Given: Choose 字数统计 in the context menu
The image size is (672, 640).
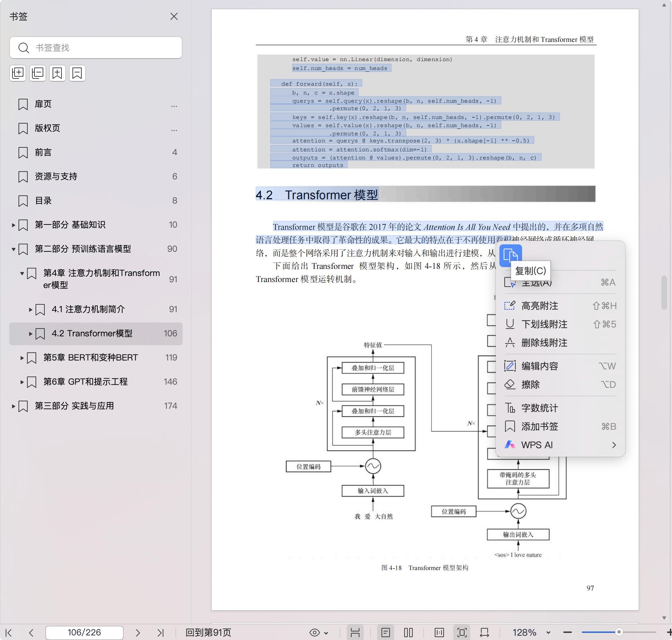Looking at the screenshot, I should point(539,408).
